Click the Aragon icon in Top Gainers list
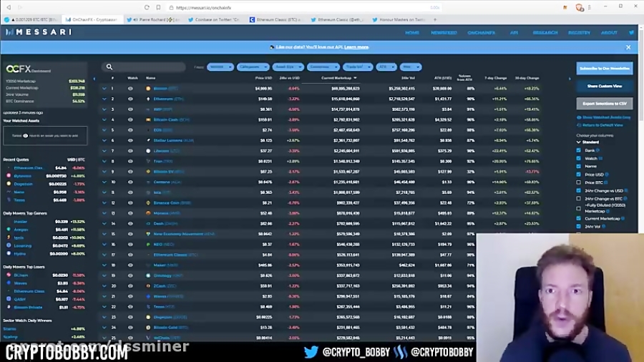This screenshot has height=362, width=644. (x=9, y=230)
